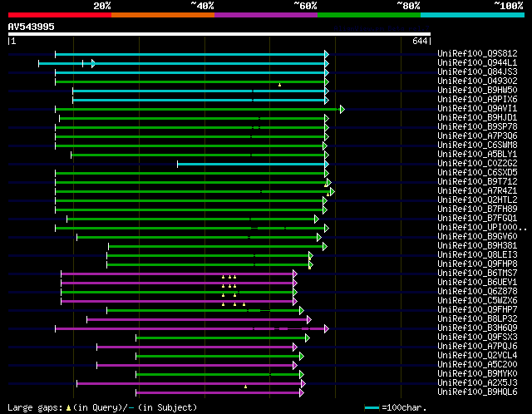Pick the UniRef100_B9T712 label
Screen dimensions: 532x414
click(477, 181)
